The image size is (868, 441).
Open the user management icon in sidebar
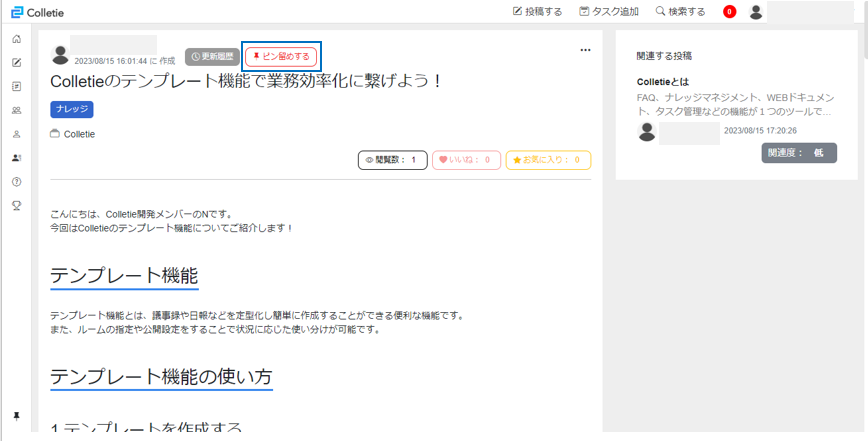coord(17,158)
